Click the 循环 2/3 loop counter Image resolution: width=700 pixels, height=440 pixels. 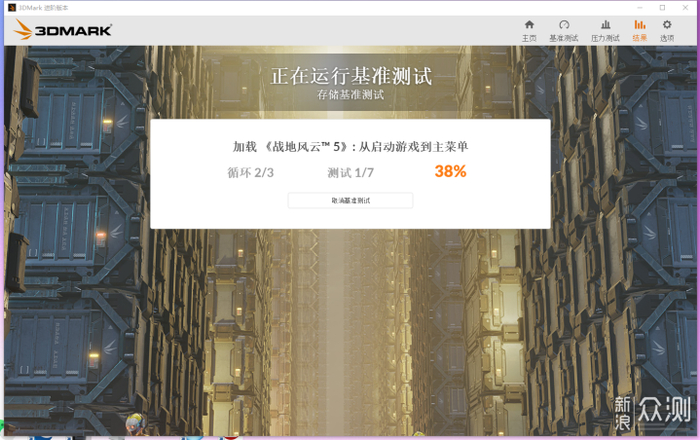click(x=250, y=173)
